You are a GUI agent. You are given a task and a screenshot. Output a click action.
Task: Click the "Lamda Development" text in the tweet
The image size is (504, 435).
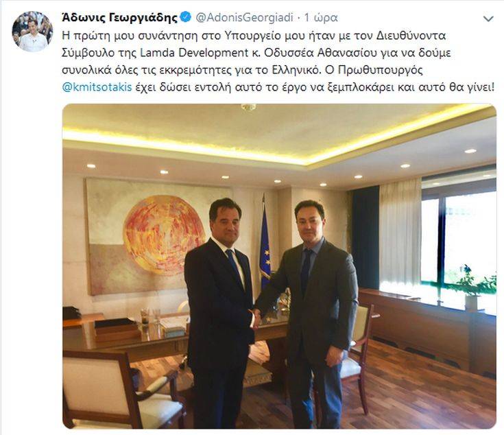click(x=194, y=52)
